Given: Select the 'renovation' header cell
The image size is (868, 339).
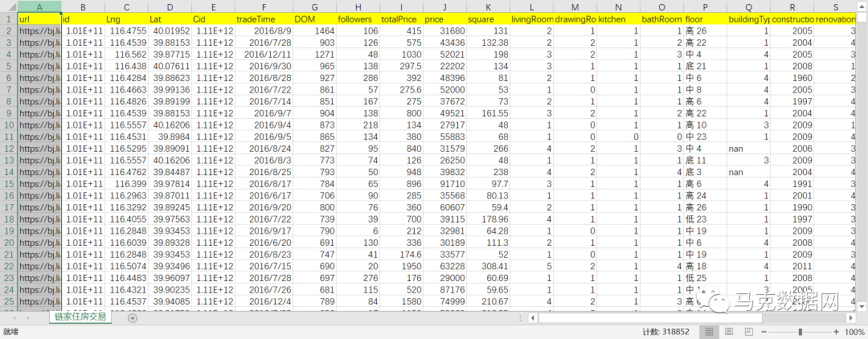Looking at the screenshot, I should coord(835,19).
